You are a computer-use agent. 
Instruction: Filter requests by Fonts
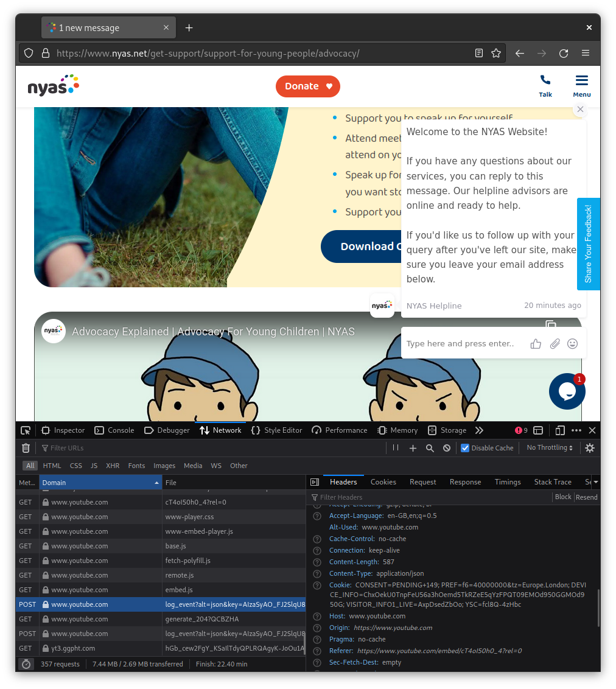coord(136,466)
